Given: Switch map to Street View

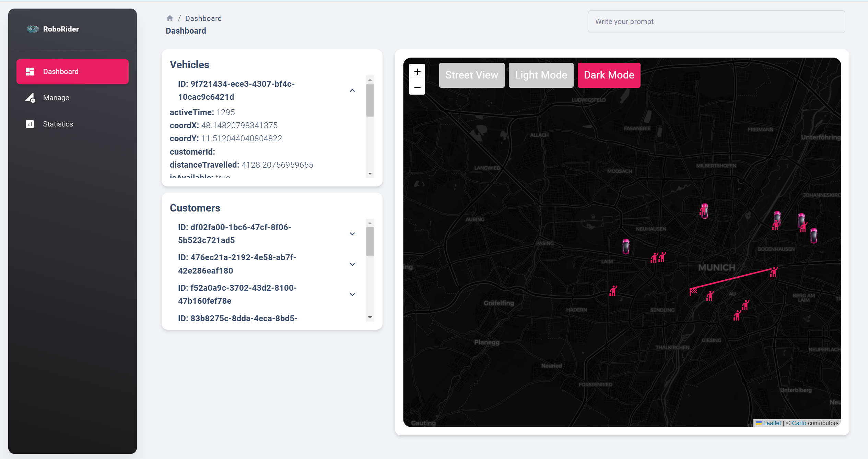Looking at the screenshot, I should [x=471, y=75].
